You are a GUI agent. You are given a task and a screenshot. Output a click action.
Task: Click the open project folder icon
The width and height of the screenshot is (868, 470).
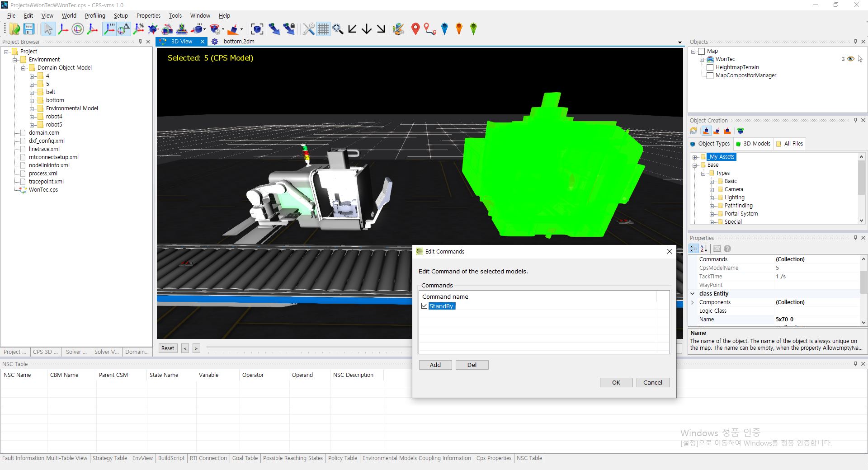14,29
